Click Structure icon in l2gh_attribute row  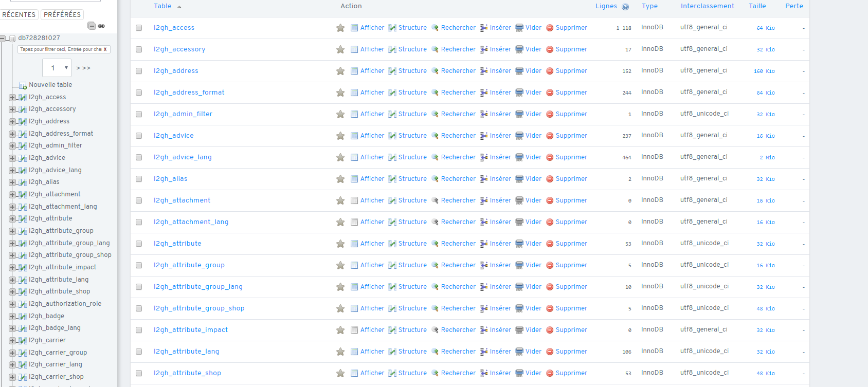[x=392, y=244]
